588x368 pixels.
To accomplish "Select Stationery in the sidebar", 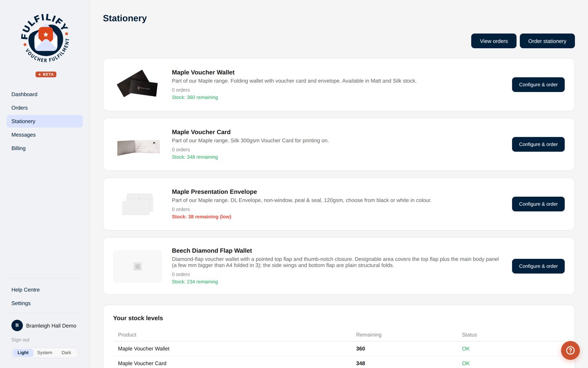I will [x=45, y=121].
